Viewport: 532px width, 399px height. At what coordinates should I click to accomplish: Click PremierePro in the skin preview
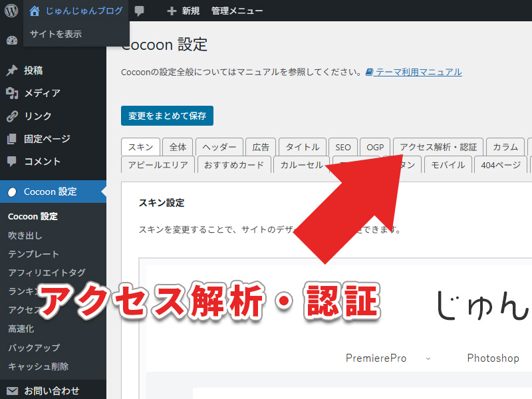coord(376,358)
